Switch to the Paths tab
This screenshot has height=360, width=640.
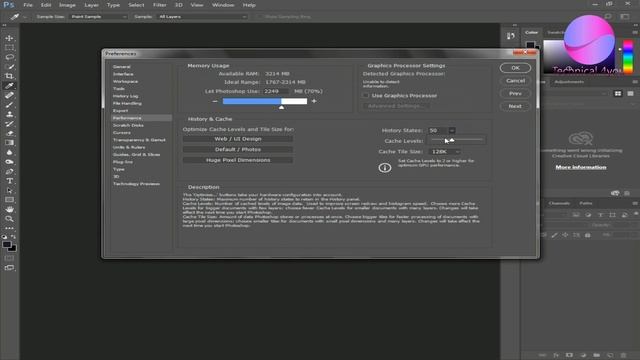[586, 203]
